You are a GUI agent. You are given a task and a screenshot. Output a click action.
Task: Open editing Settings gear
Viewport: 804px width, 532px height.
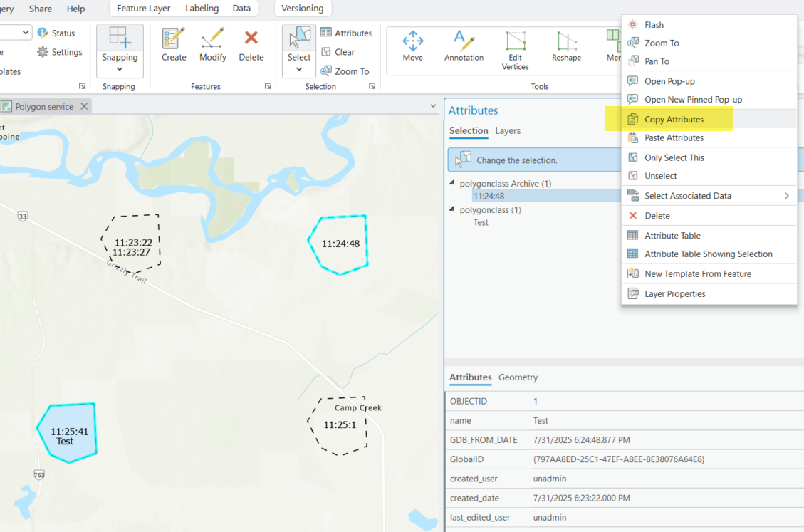[60, 52]
